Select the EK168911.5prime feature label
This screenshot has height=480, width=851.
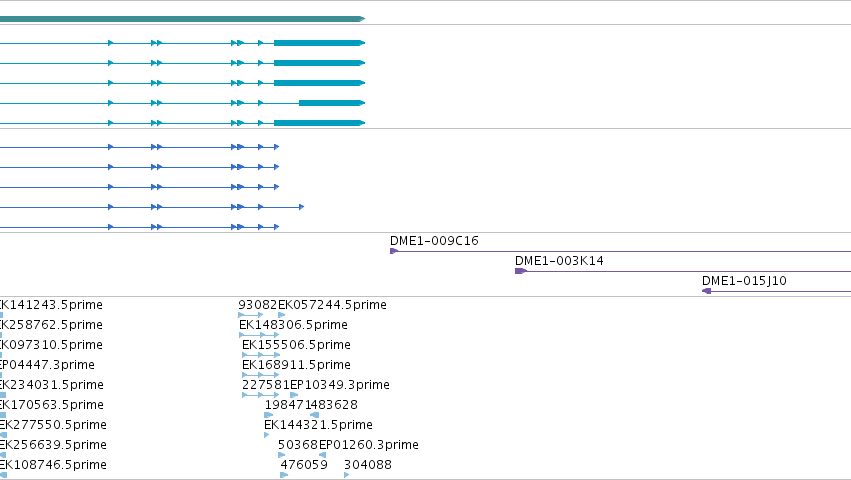296,365
